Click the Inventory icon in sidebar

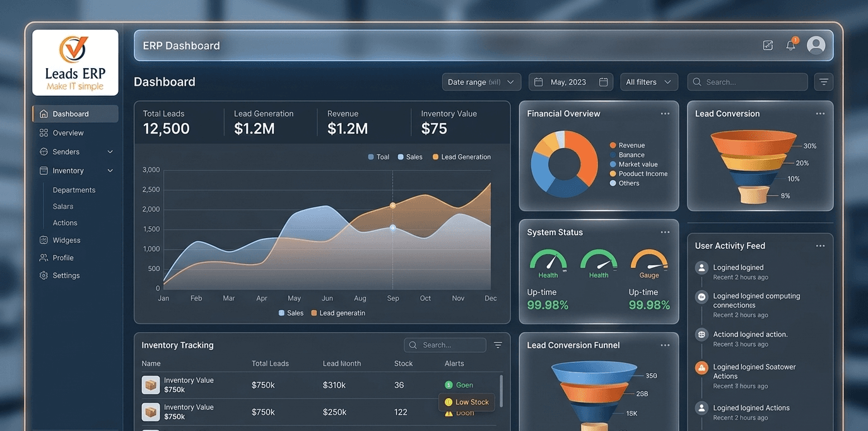pyautogui.click(x=44, y=171)
